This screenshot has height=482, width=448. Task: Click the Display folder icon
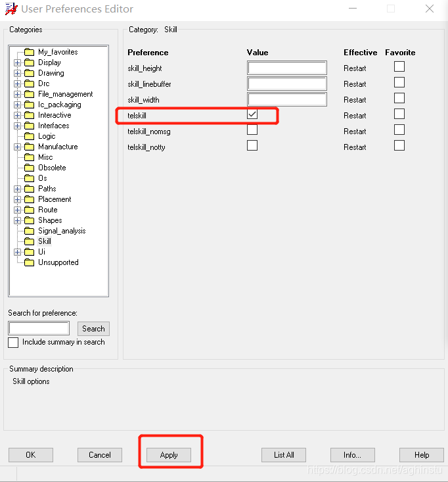coord(29,62)
